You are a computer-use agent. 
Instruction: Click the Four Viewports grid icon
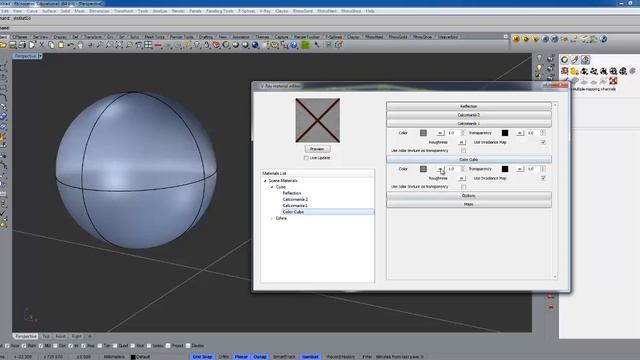148,45
